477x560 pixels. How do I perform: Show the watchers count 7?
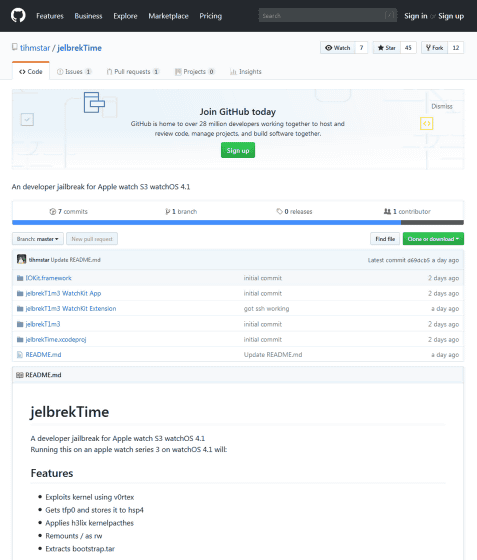coord(361,48)
